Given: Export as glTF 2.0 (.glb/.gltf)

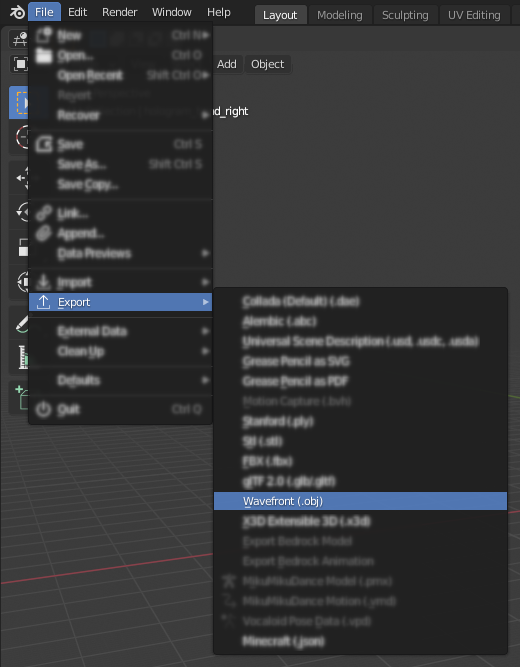Looking at the screenshot, I should click(x=360, y=481).
